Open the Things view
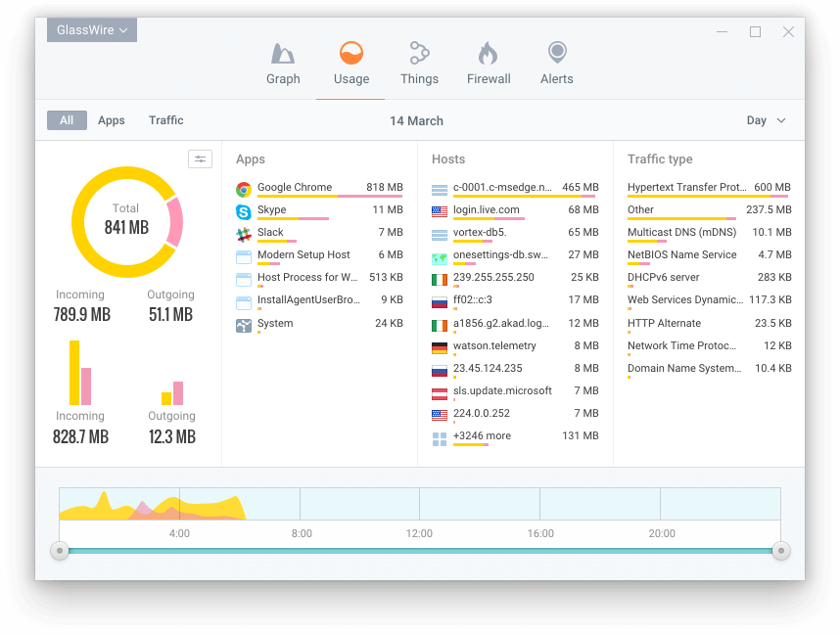The image size is (840, 635). click(x=419, y=62)
